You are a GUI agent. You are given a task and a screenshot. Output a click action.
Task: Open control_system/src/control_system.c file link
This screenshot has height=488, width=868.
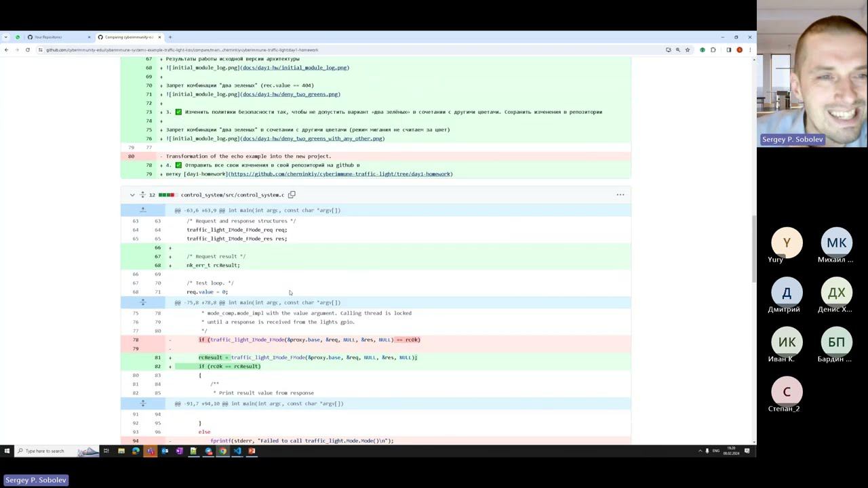pyautogui.click(x=232, y=195)
